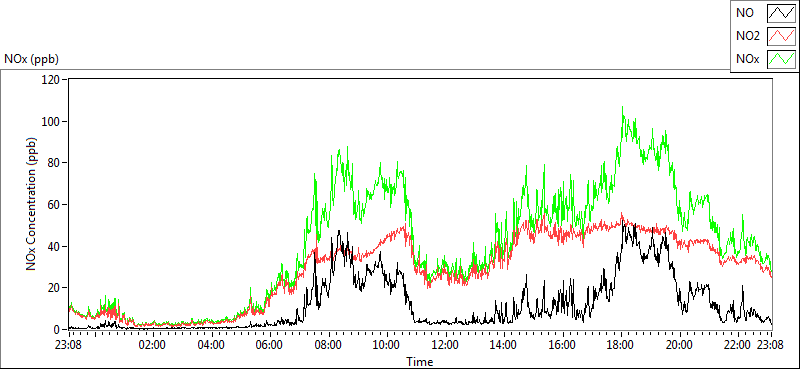This screenshot has height=369, width=800.
Task: Click the NO2 red line legend swatch
Action: pos(781,36)
